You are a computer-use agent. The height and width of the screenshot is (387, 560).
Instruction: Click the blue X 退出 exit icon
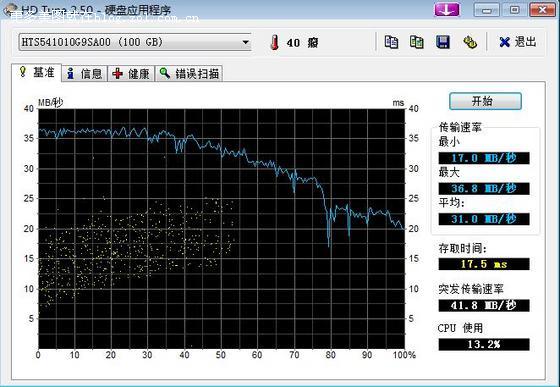tap(504, 42)
